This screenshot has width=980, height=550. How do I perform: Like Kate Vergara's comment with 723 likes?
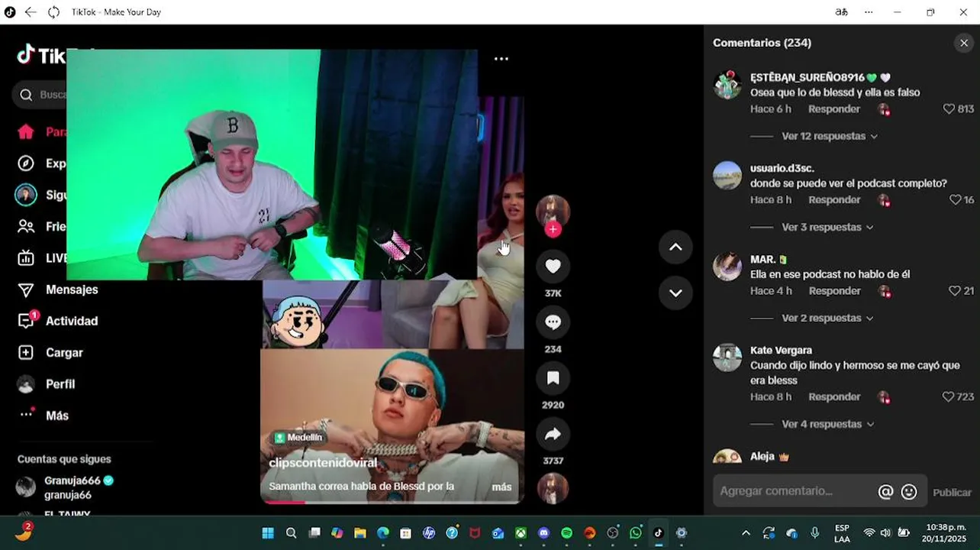tap(949, 396)
